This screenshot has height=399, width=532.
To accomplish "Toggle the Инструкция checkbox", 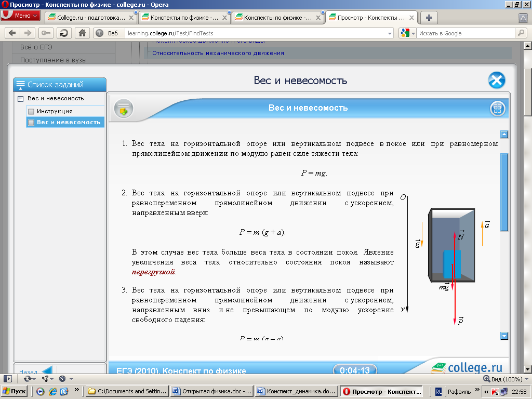I will click(x=31, y=111).
